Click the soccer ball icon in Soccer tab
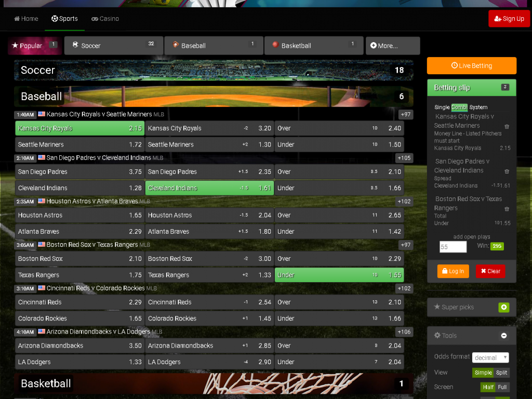The width and height of the screenshot is (532, 399). (x=75, y=45)
